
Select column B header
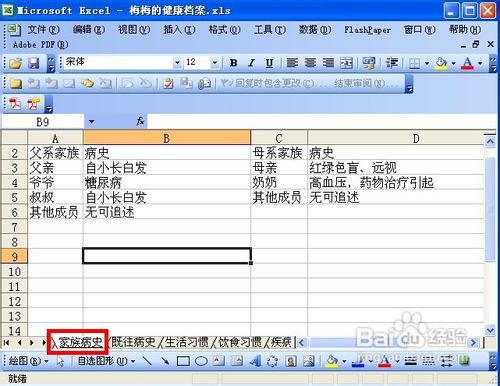click(167, 138)
